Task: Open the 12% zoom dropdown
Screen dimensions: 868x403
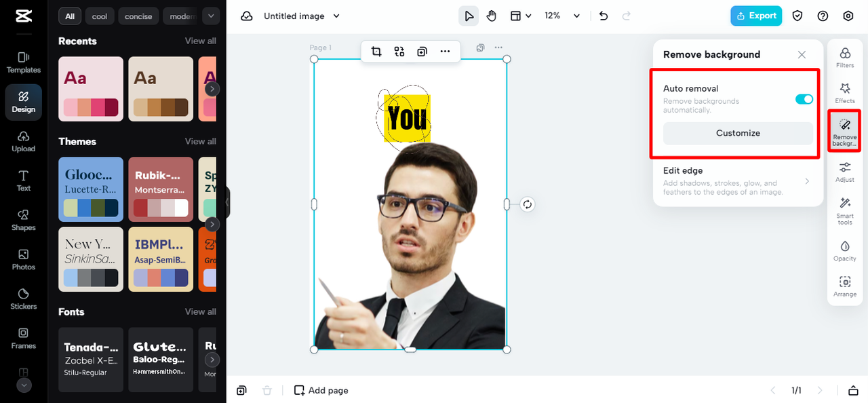Action: 563,16
